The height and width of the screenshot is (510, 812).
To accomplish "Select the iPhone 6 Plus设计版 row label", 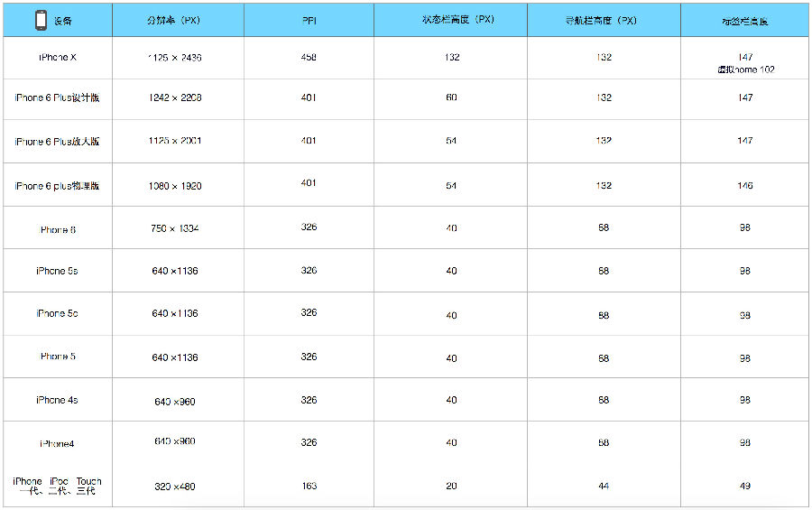I will (57, 97).
